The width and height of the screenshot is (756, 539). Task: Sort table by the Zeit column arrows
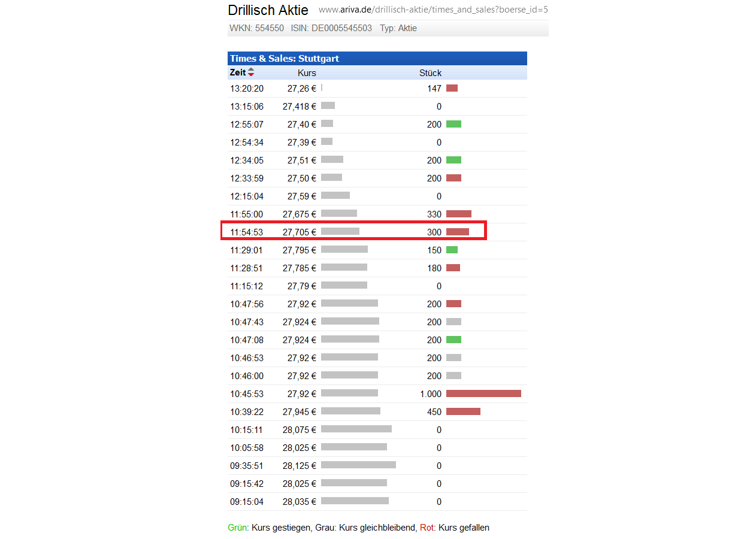(x=251, y=72)
